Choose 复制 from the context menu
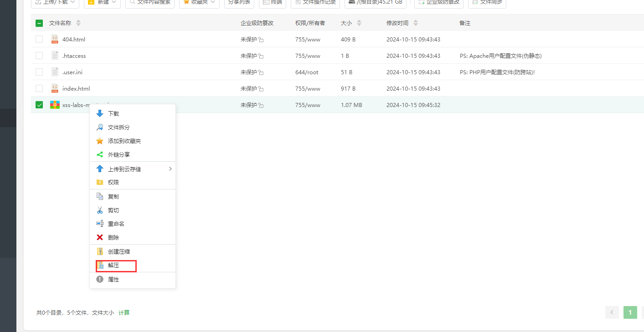 click(x=133, y=197)
